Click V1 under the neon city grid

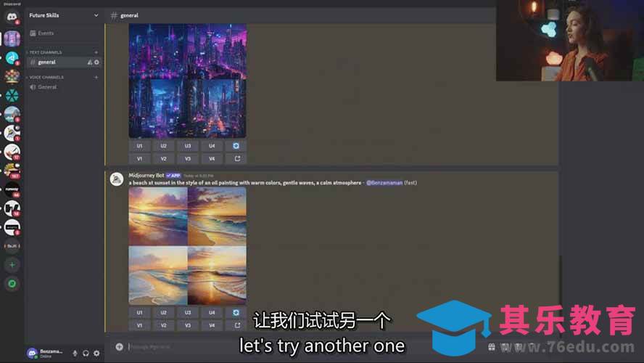pos(140,159)
